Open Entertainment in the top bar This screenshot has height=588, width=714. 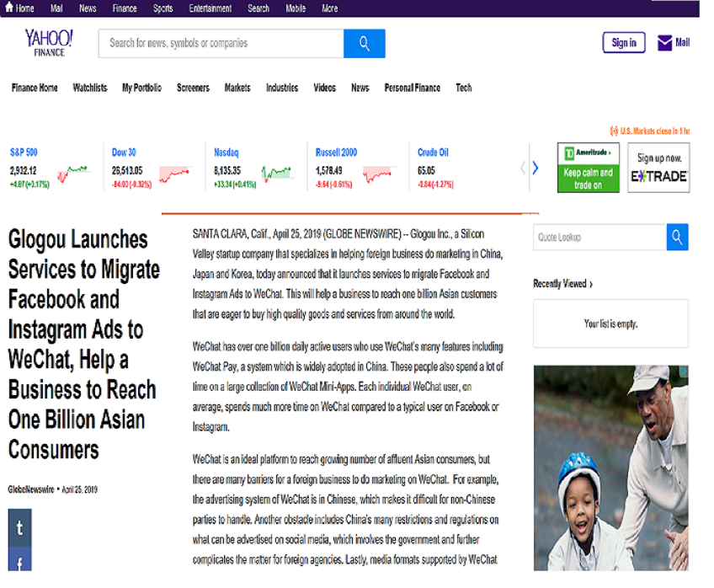pyautogui.click(x=210, y=8)
